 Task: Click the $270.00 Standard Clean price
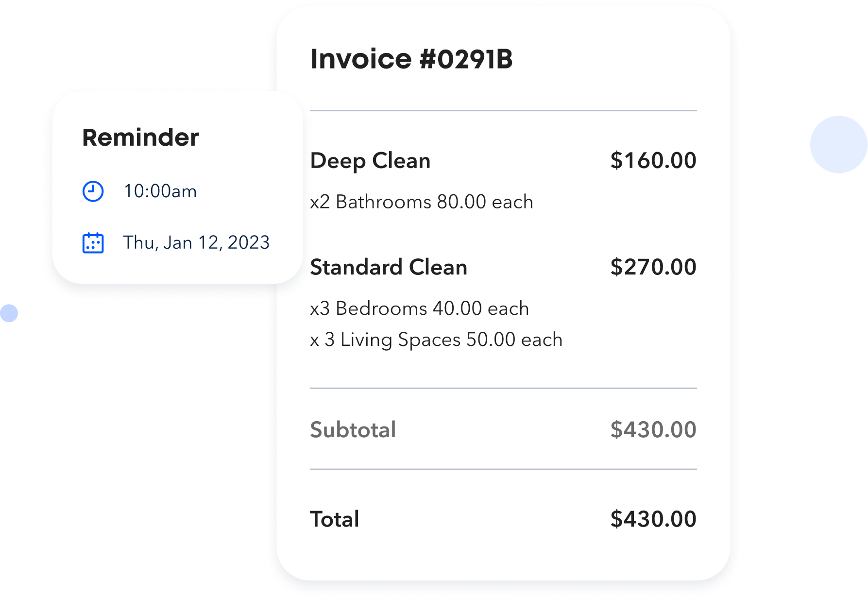[x=653, y=267]
